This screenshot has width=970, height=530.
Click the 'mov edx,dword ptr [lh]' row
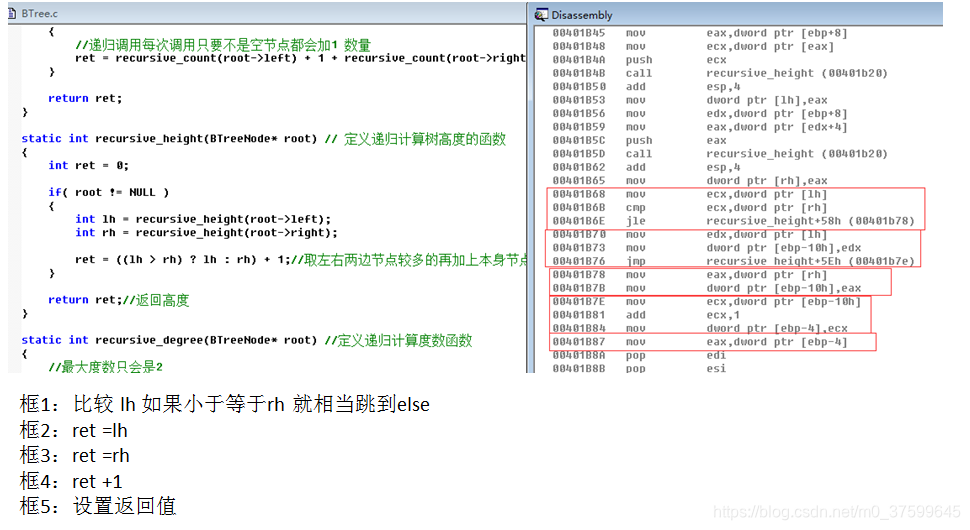[690, 234]
